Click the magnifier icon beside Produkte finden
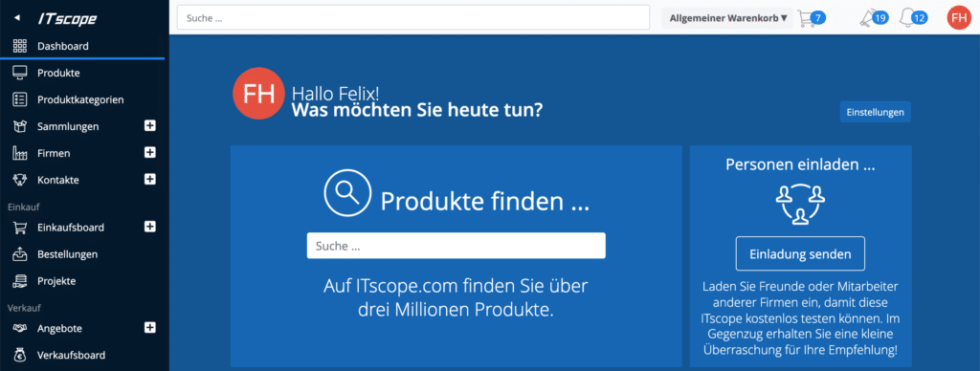The image size is (980, 371). click(x=347, y=193)
